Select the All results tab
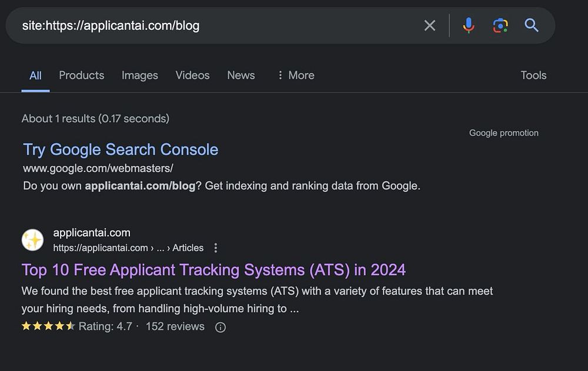 [35, 75]
